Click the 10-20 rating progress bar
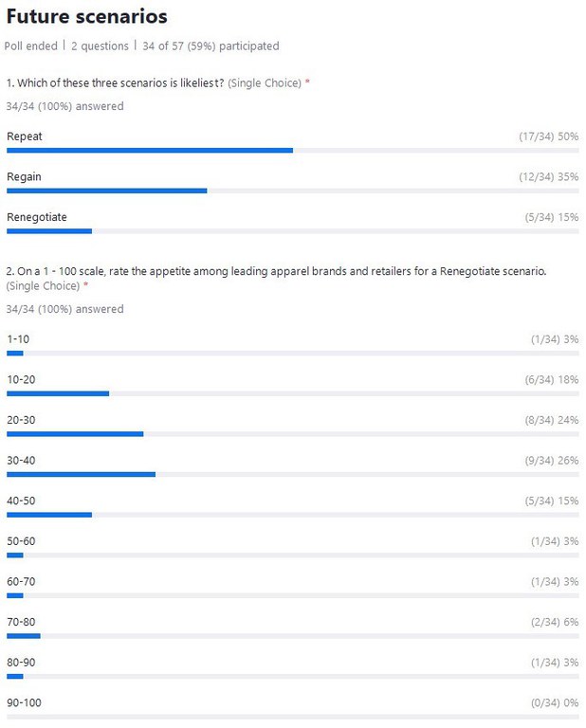Viewport: 586px width, 728px height. click(x=58, y=393)
